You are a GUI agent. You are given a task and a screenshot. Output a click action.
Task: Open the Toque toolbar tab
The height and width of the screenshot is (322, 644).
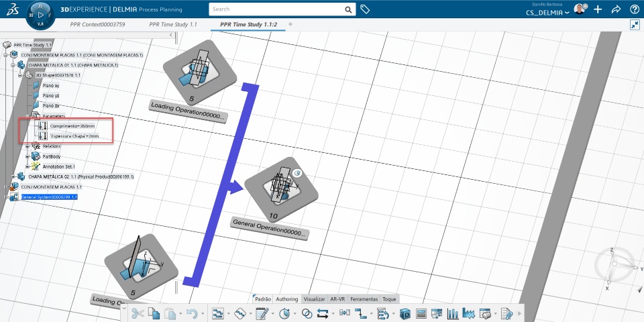coord(389,299)
